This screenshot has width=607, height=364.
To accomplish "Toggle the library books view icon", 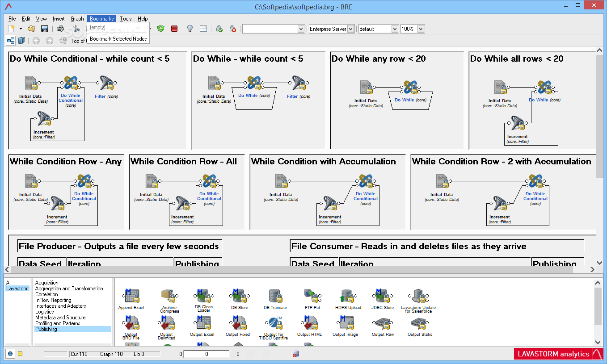I will pyautogui.click(x=22, y=41).
